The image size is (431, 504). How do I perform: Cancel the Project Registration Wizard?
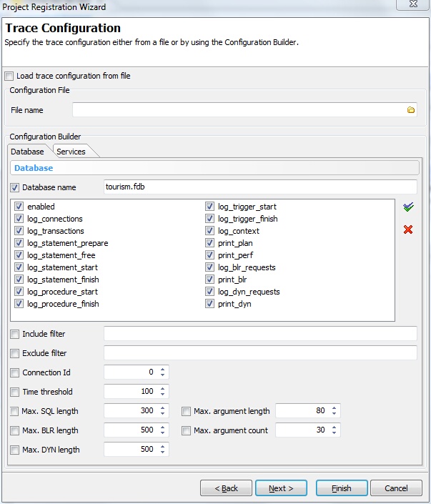click(x=396, y=488)
